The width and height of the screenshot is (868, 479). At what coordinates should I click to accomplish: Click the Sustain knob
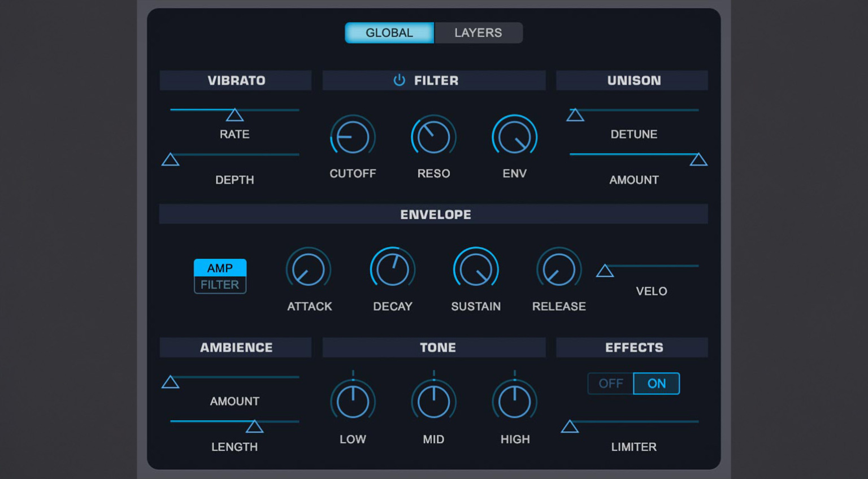coord(475,268)
